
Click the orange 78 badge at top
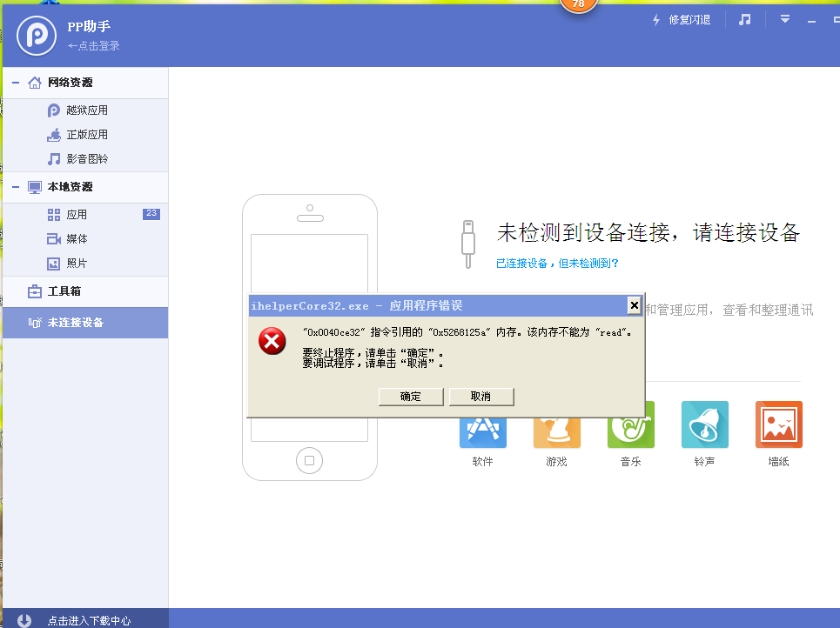coord(579,5)
